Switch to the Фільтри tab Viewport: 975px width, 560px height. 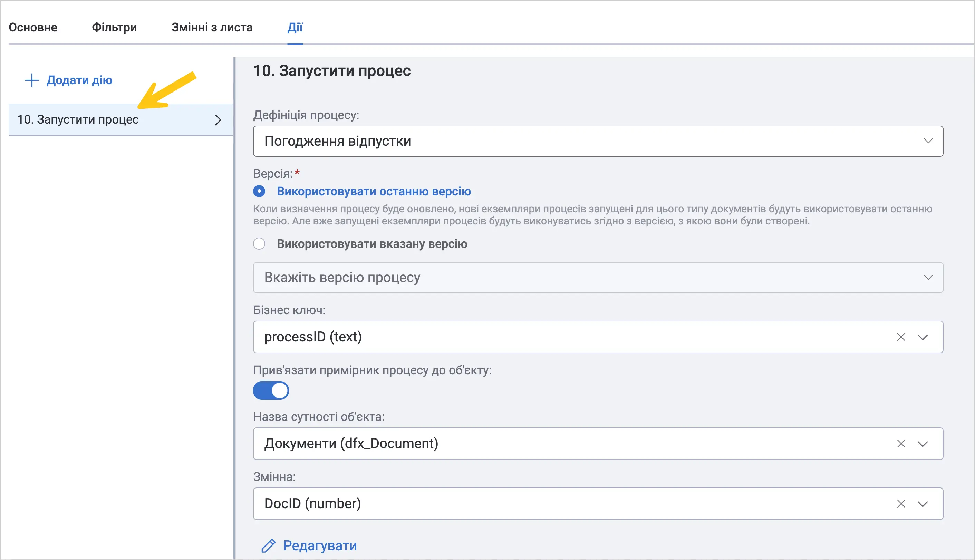click(114, 27)
